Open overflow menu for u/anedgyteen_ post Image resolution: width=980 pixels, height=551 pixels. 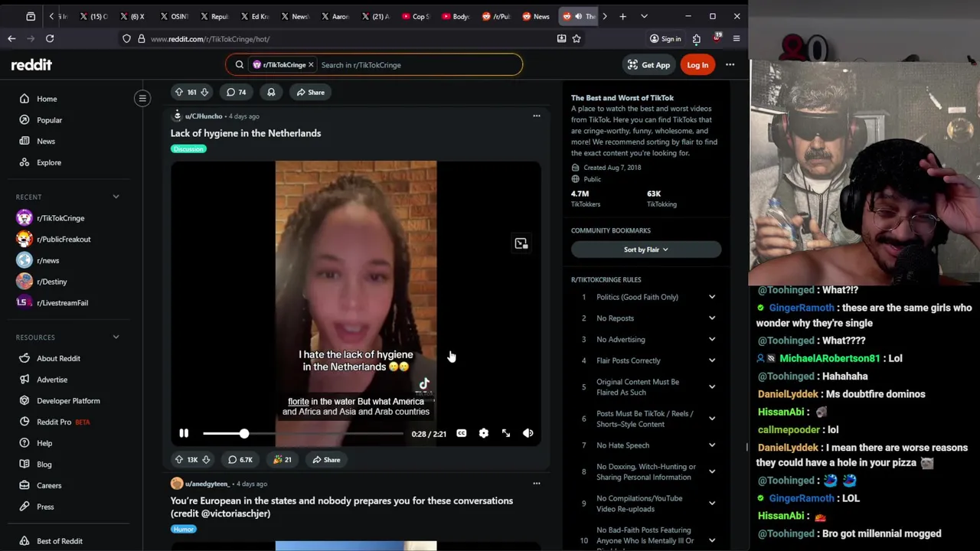[x=537, y=484]
